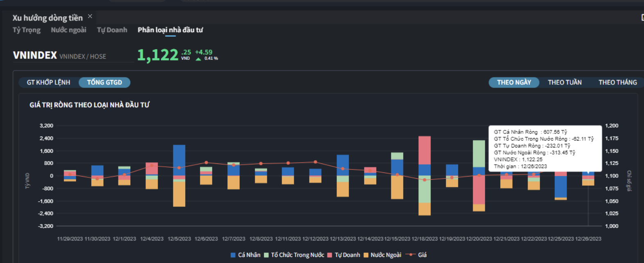The width and height of the screenshot is (644, 263).
Task: Click the pink Tự Doanh bar on 12/18/2023
Action: [x=424, y=150]
